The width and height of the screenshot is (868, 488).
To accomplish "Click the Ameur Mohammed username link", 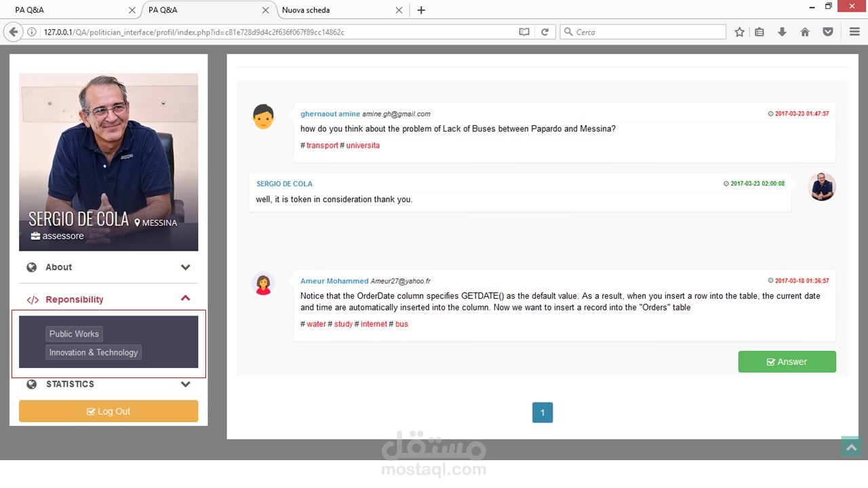I will coord(334,281).
